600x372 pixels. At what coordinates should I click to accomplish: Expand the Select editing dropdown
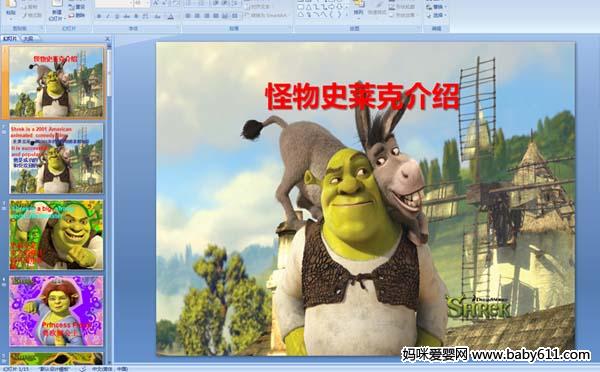435,15
